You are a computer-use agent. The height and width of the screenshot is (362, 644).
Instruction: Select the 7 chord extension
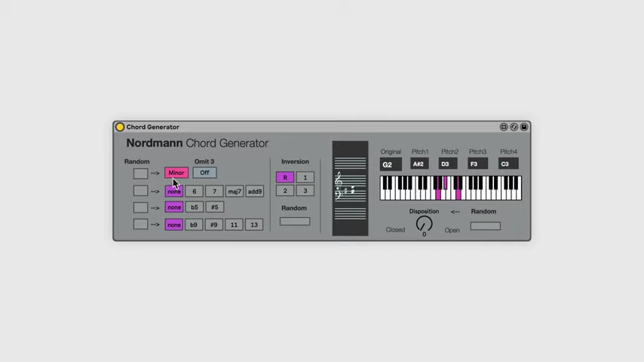tap(214, 192)
